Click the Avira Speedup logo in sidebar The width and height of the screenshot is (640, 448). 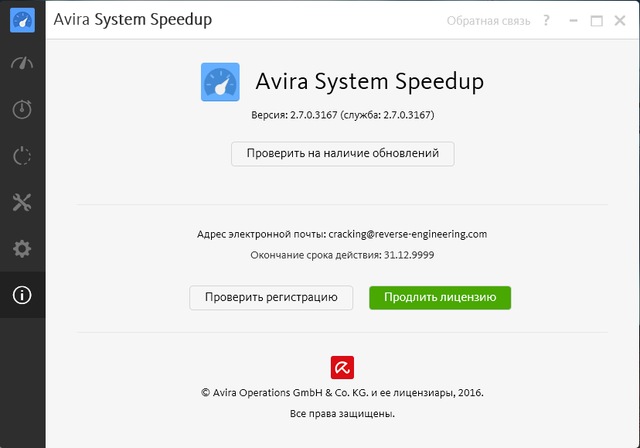pyautogui.click(x=22, y=20)
